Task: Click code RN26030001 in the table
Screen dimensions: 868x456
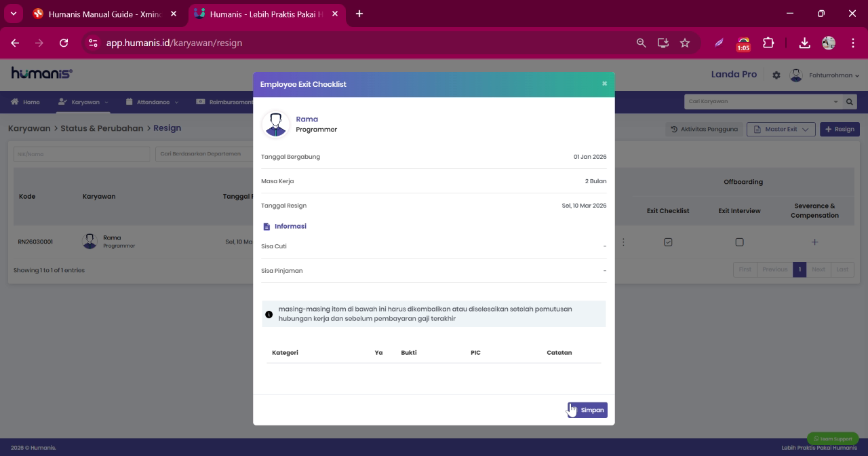Action: tap(35, 242)
